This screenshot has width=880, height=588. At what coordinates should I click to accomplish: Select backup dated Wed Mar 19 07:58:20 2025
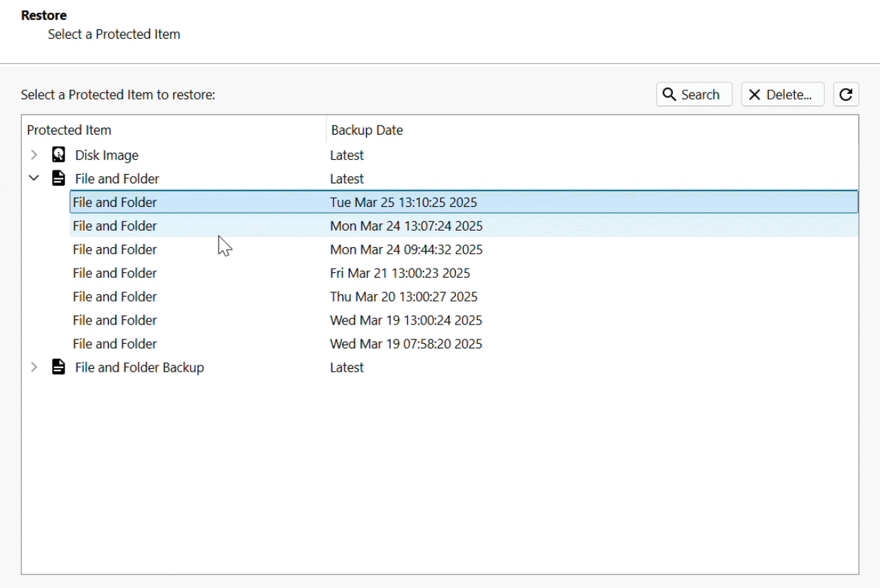464,344
